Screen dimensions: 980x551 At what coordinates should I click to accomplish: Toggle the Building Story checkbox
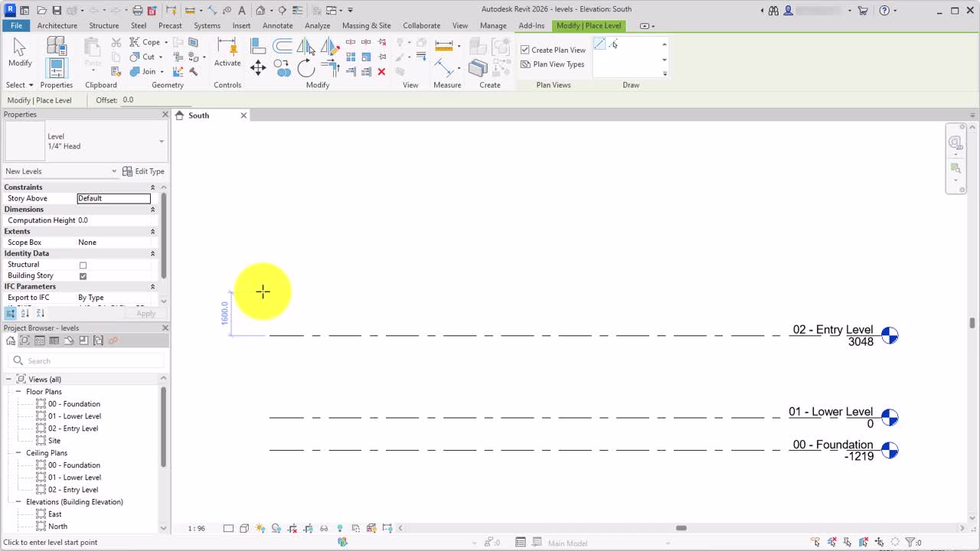point(83,276)
